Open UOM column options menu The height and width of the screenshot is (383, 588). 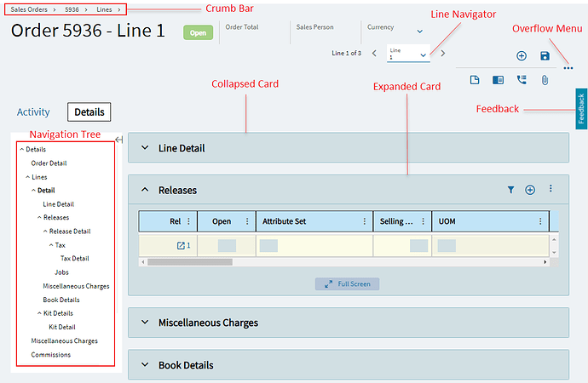pyautogui.click(x=540, y=221)
